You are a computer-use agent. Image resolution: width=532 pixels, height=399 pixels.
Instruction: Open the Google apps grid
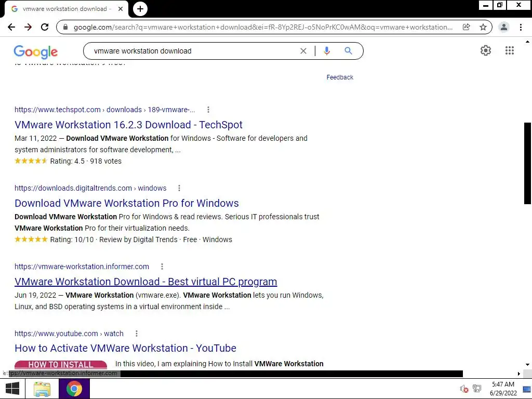click(510, 50)
